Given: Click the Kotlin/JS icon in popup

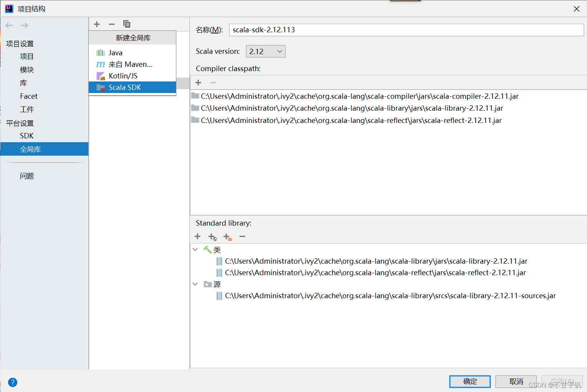Looking at the screenshot, I should pyautogui.click(x=101, y=76).
